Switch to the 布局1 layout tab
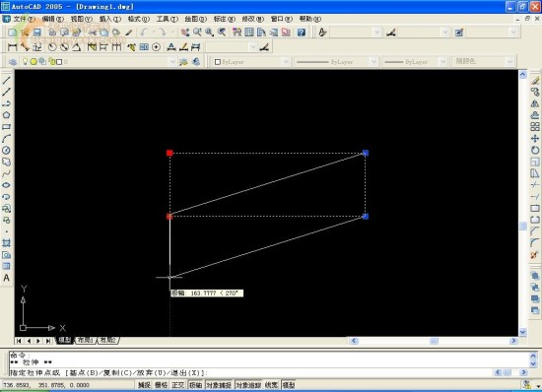The width and height of the screenshot is (542, 392). (x=86, y=340)
